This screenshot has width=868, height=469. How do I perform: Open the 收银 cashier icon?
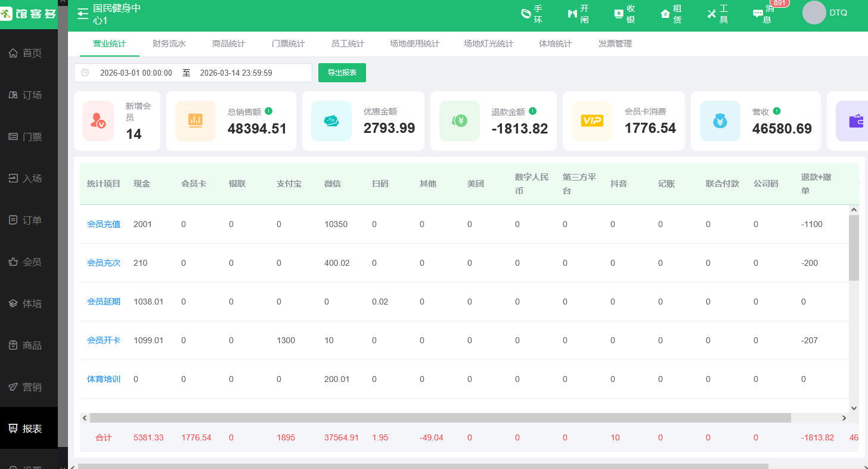(x=619, y=14)
